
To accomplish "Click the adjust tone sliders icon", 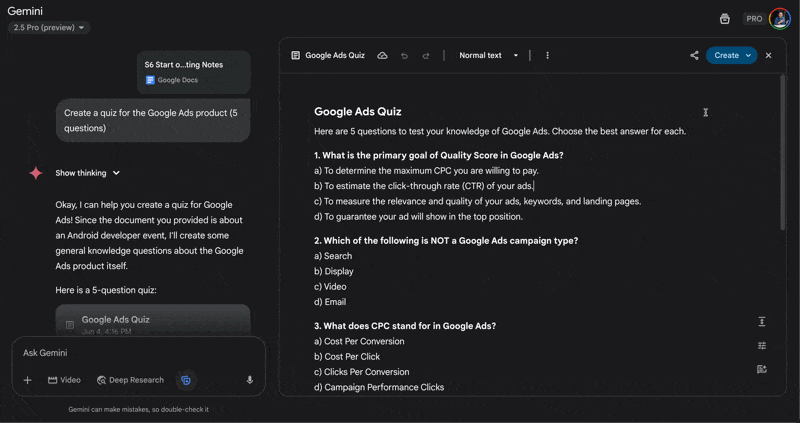I will coord(762,345).
